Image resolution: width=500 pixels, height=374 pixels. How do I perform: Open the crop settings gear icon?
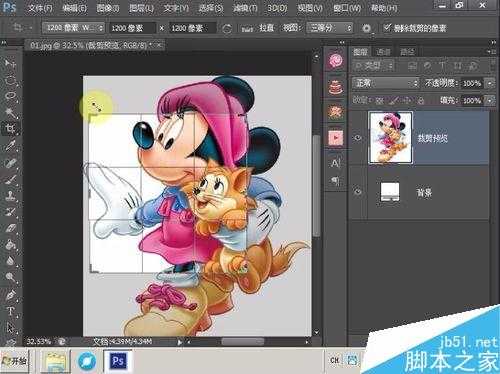coord(366,28)
